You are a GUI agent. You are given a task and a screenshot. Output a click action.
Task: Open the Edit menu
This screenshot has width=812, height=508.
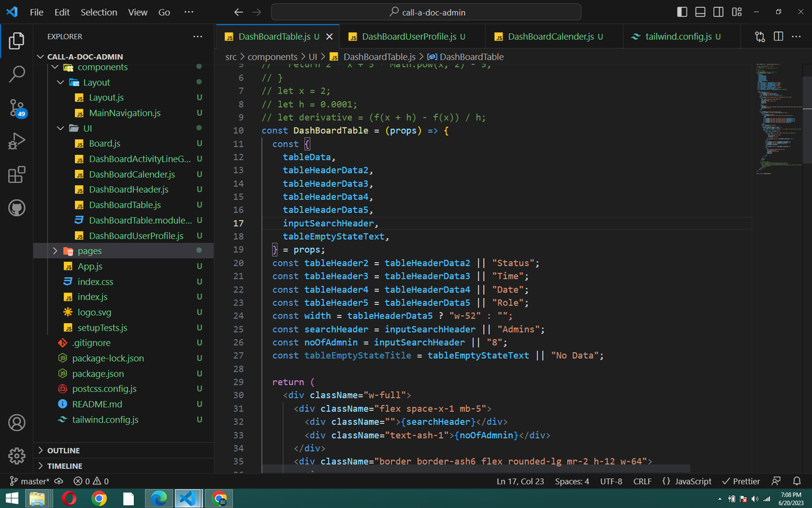tap(62, 12)
